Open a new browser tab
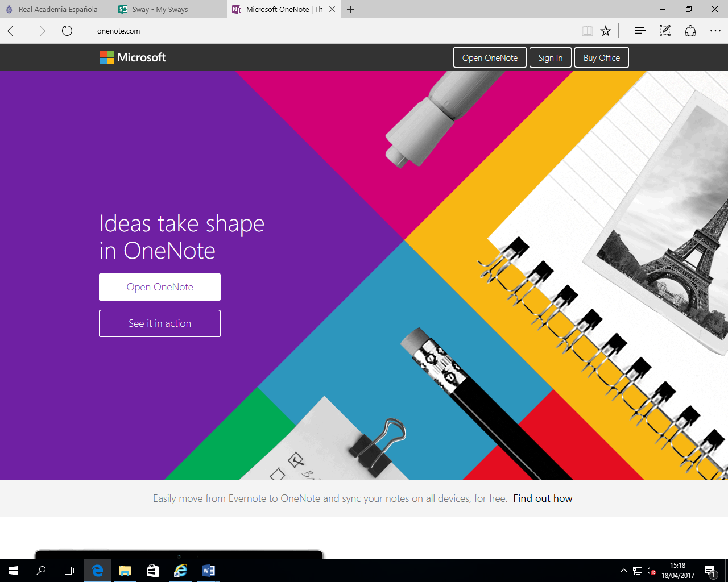Viewport: 728px width, 582px height. [351, 9]
